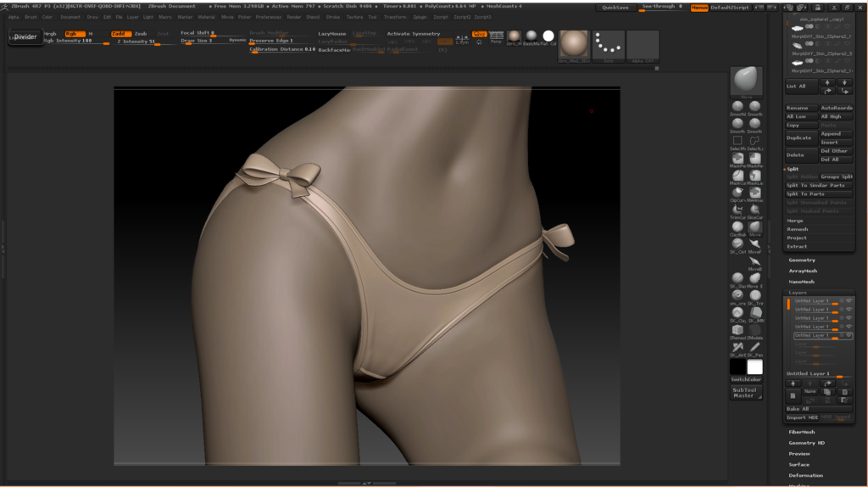The height and width of the screenshot is (487, 868).
Task: Collapse the Split section header
Action: [x=793, y=169]
